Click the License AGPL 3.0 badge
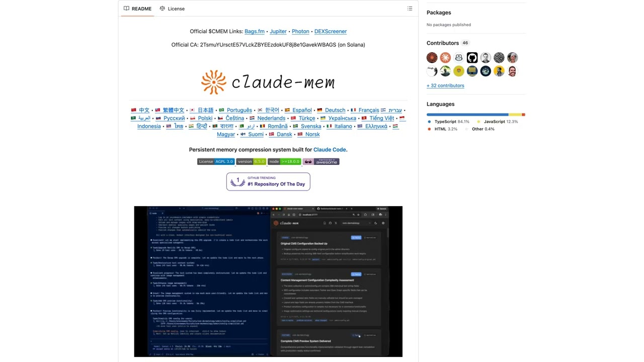This screenshot has width=644, height=362. pyautogui.click(x=216, y=161)
